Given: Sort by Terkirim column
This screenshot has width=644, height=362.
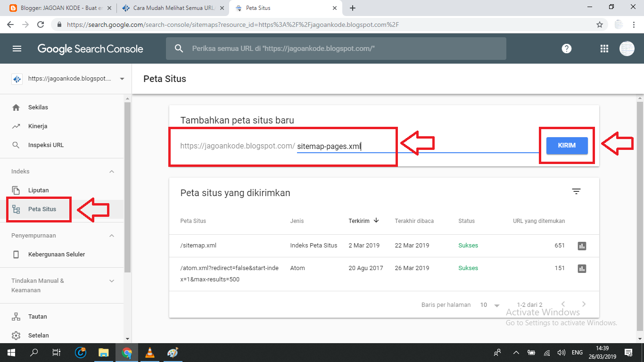Looking at the screenshot, I should coord(364,221).
